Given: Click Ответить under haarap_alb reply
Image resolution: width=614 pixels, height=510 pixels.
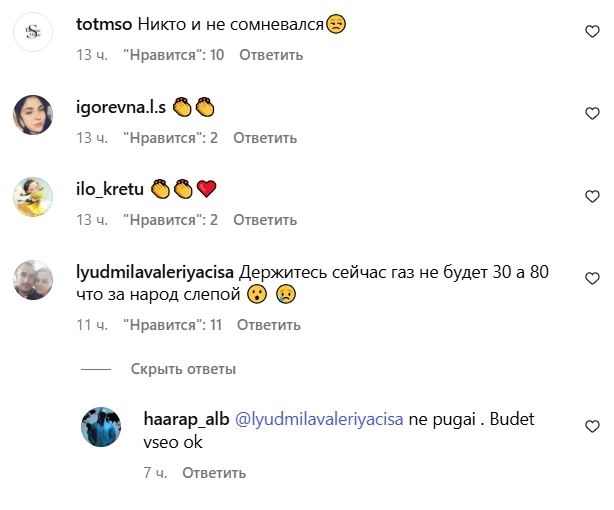Looking at the screenshot, I should pyautogui.click(x=214, y=473).
